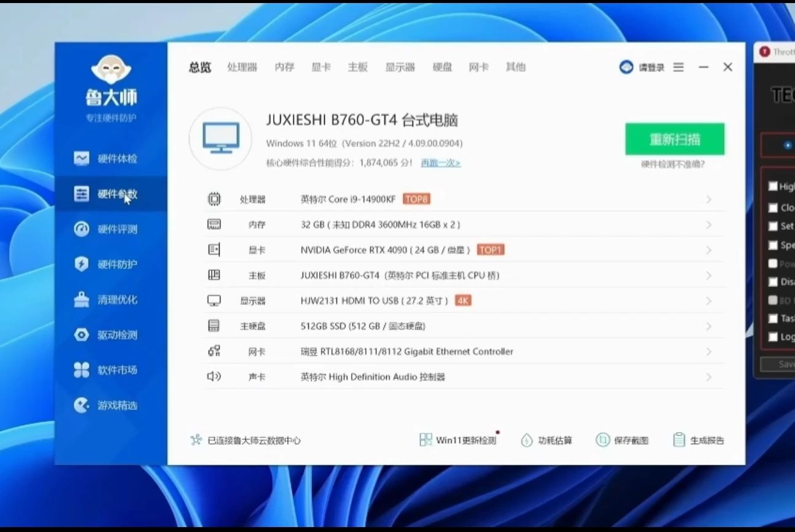Click 英特尔 Core i9-14900KF text
795x532 pixels.
click(348, 199)
